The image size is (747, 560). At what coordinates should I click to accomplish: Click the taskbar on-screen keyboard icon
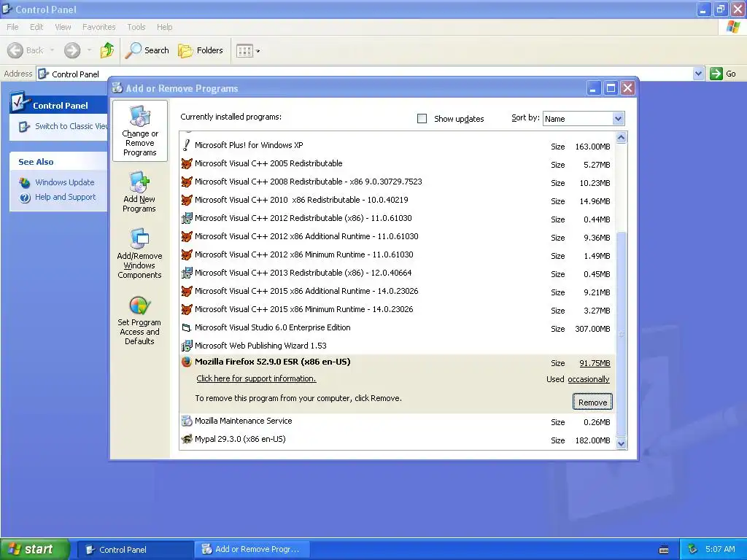(x=663, y=550)
